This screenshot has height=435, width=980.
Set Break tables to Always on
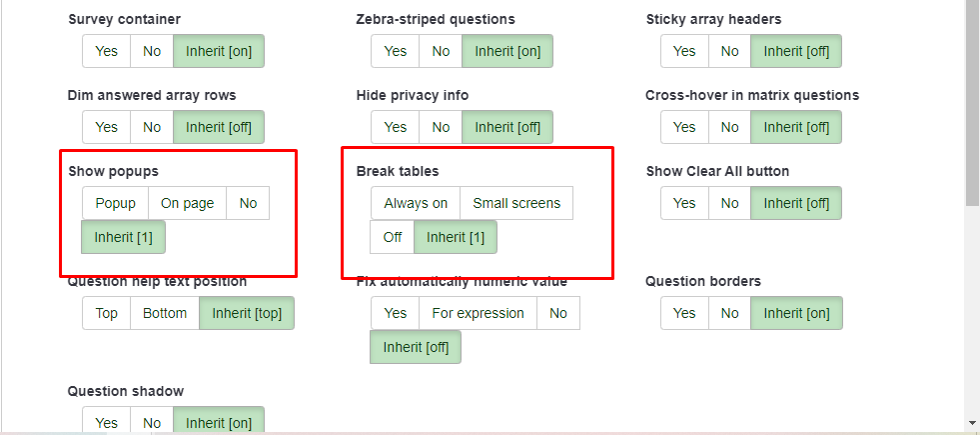tap(416, 203)
